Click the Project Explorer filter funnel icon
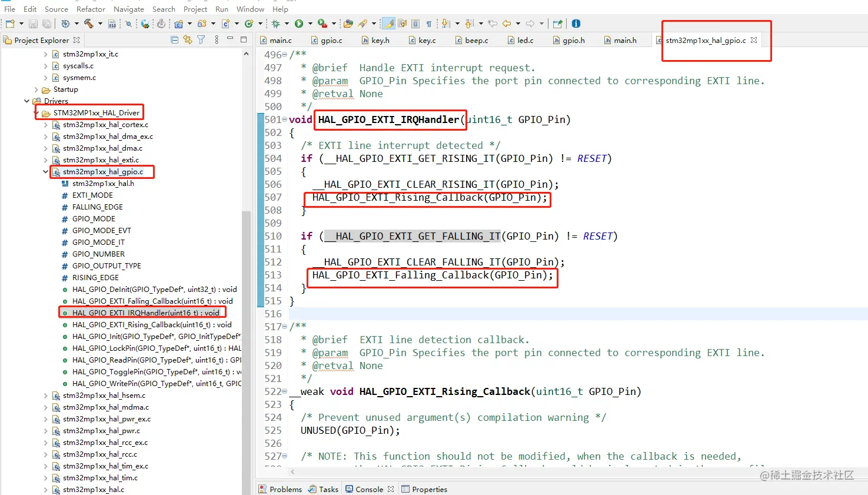The width and height of the screenshot is (868, 495). click(201, 39)
